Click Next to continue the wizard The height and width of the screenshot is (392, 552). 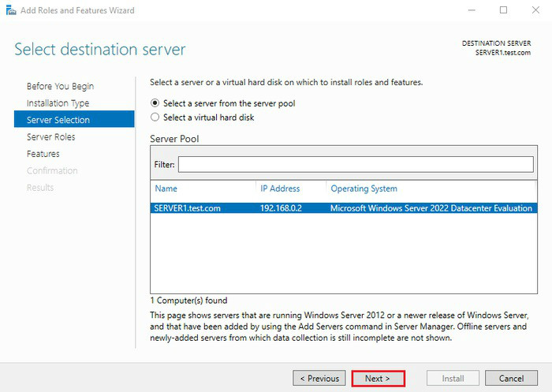pos(378,379)
